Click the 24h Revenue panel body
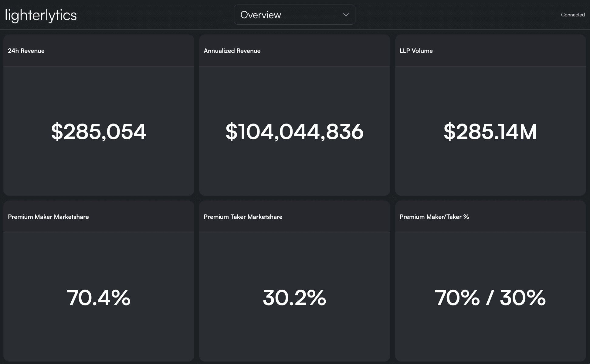Image resolution: width=590 pixels, height=364 pixels. point(99,170)
